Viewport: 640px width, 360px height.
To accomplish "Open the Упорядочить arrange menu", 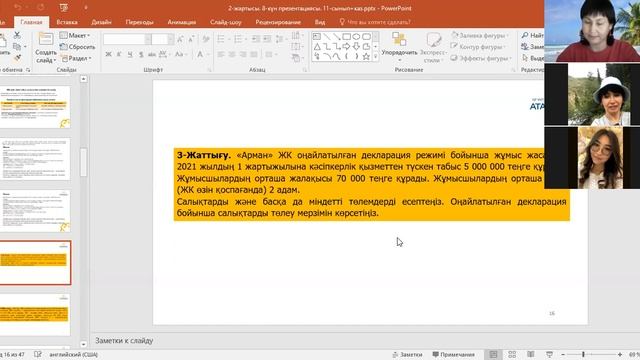I will pyautogui.click(x=399, y=47).
